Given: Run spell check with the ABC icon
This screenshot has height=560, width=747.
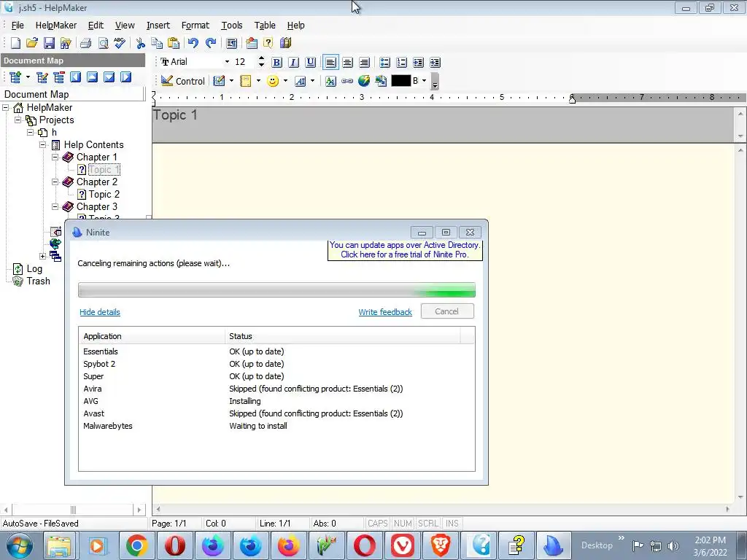Looking at the screenshot, I should click(120, 43).
